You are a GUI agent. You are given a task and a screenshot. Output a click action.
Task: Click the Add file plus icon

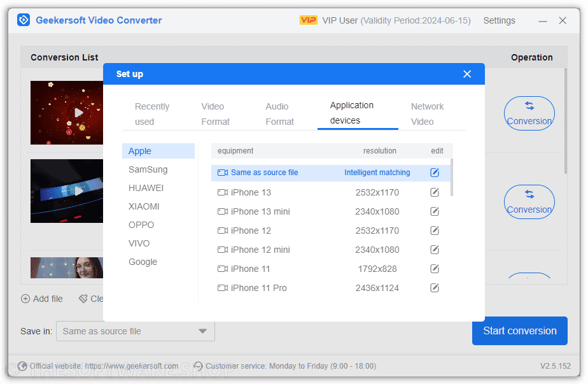click(x=25, y=299)
